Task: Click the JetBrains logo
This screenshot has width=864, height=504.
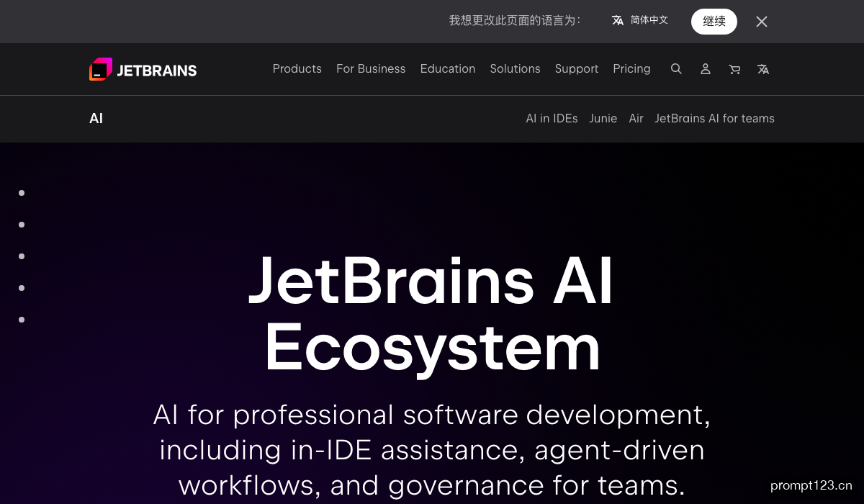Action: pyautogui.click(x=143, y=69)
